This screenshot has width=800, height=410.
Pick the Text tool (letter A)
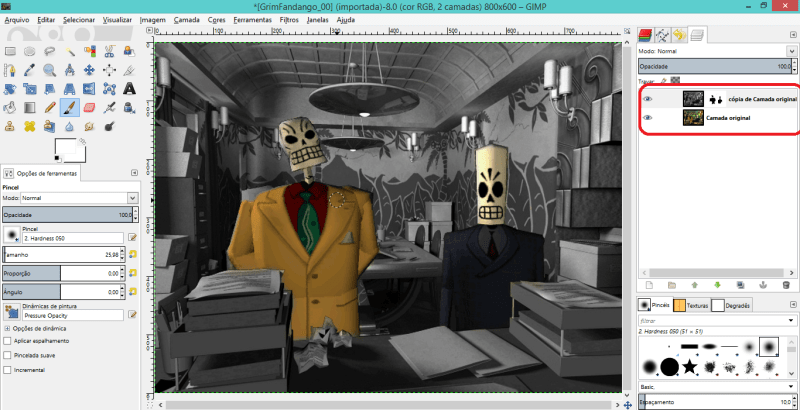point(130,88)
